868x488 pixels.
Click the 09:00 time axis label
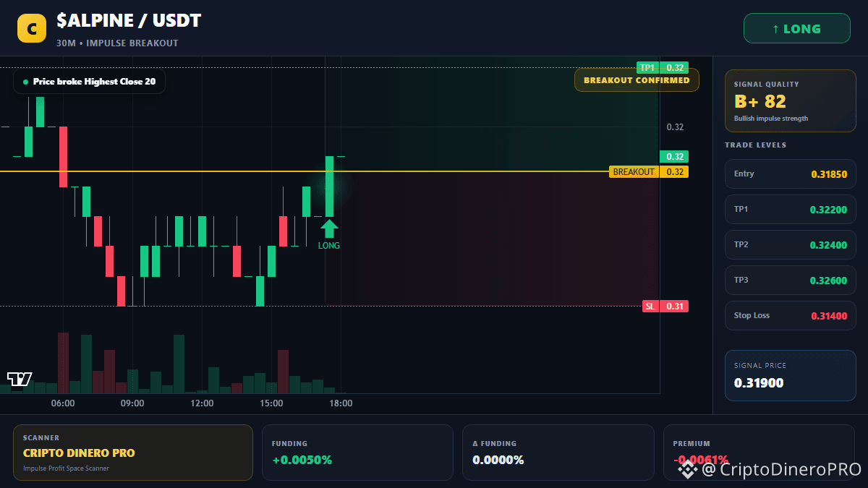[x=132, y=403]
